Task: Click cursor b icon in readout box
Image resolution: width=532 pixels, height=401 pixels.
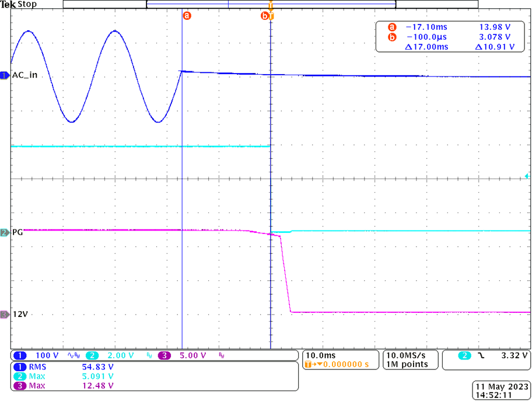Action: pyautogui.click(x=392, y=37)
